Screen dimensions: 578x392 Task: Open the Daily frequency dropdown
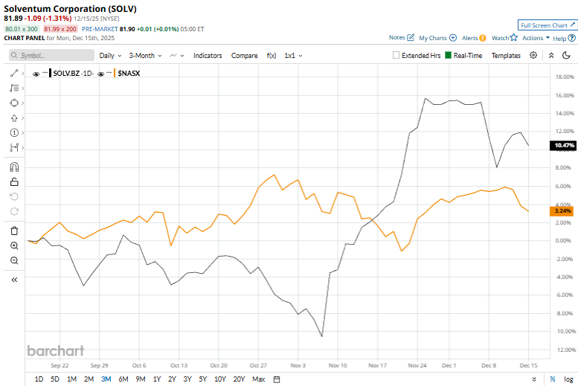(x=110, y=56)
